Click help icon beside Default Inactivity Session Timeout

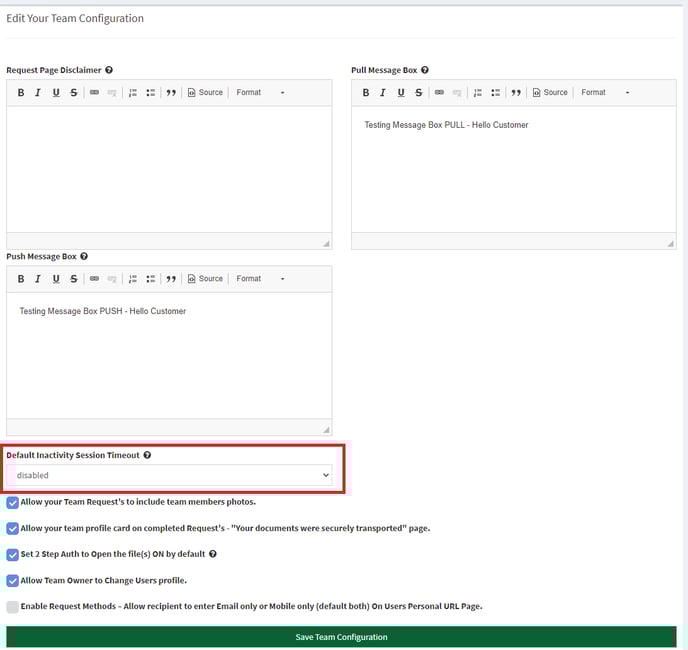click(x=147, y=455)
